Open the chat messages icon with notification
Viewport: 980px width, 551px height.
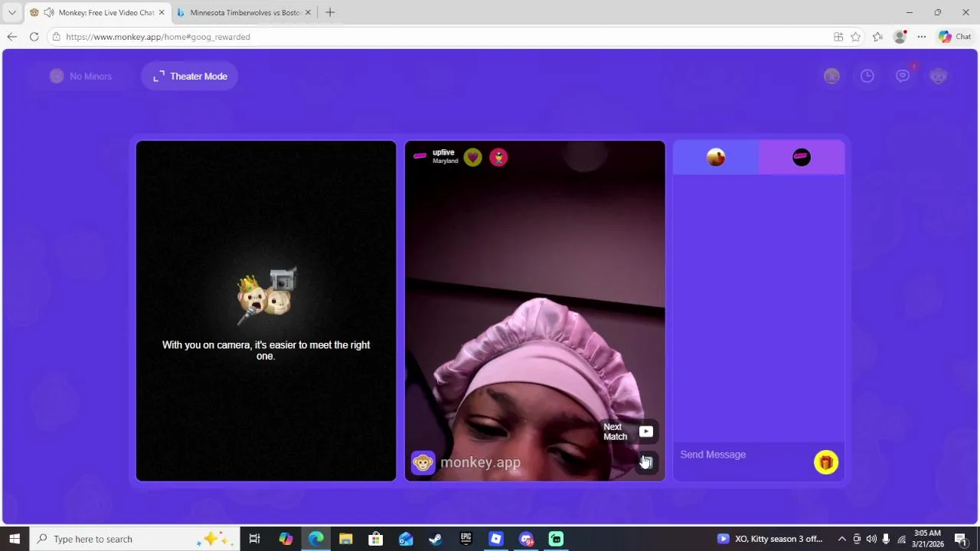[903, 76]
